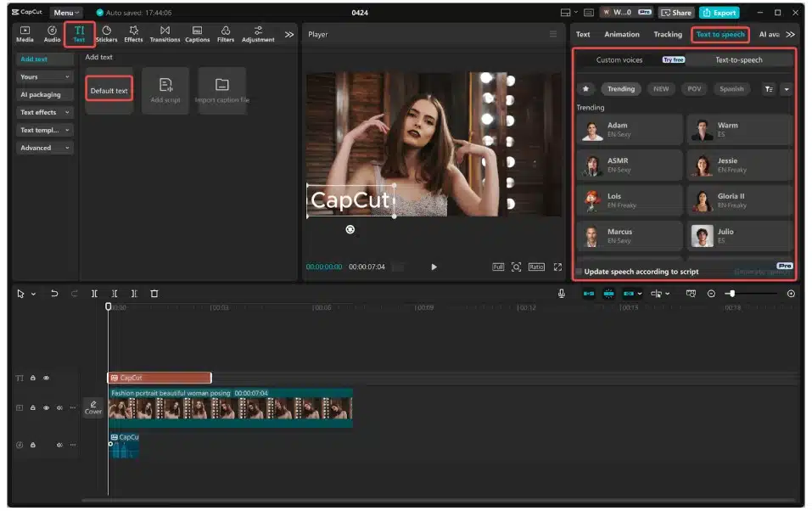Switch to the Animation tab
812x511 pixels.
click(x=621, y=34)
